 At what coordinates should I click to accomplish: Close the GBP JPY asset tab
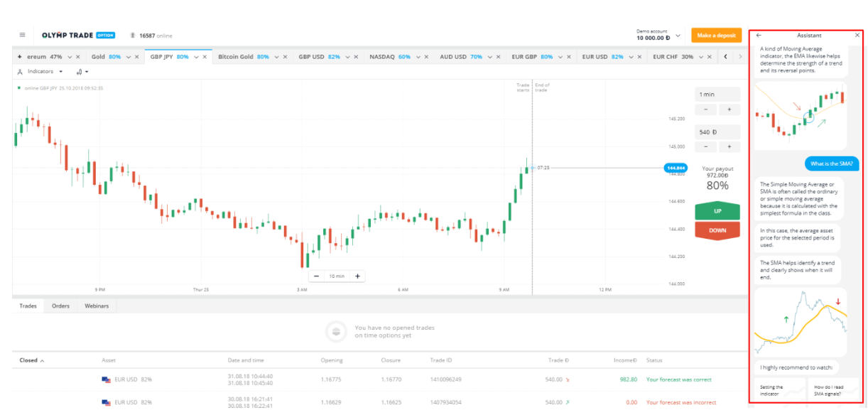click(205, 57)
